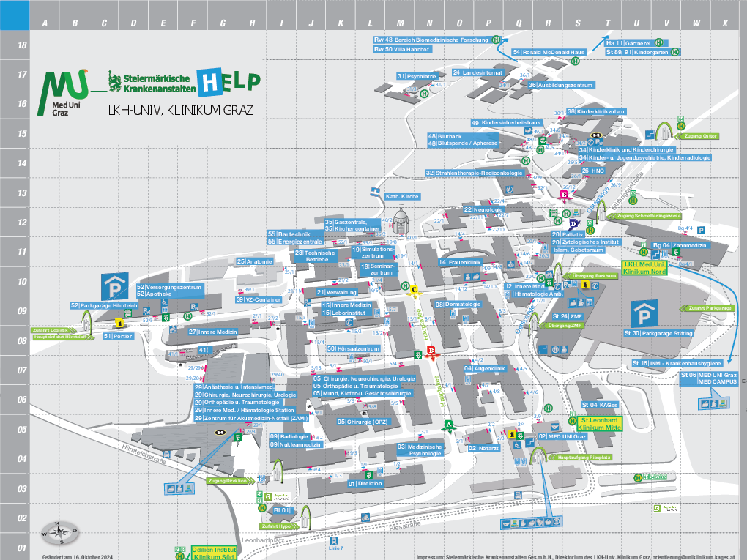
Task: Click the magenta meeting point E marker
Action: coord(563,195)
